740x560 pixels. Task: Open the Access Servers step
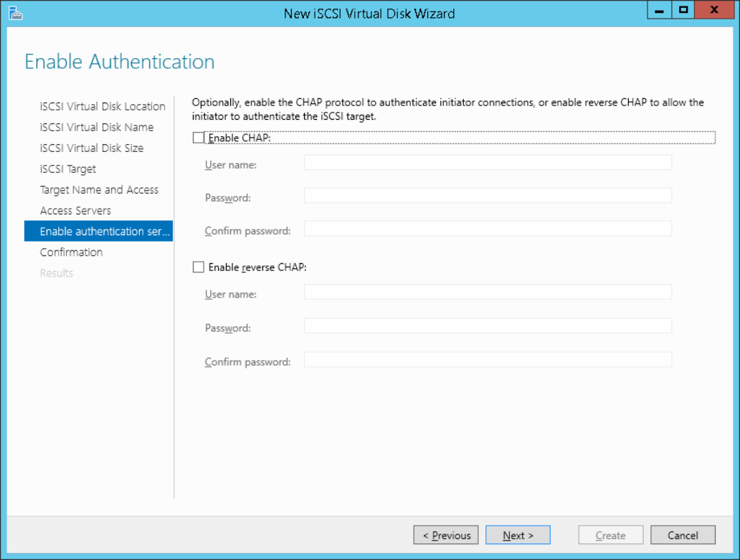[x=75, y=210]
